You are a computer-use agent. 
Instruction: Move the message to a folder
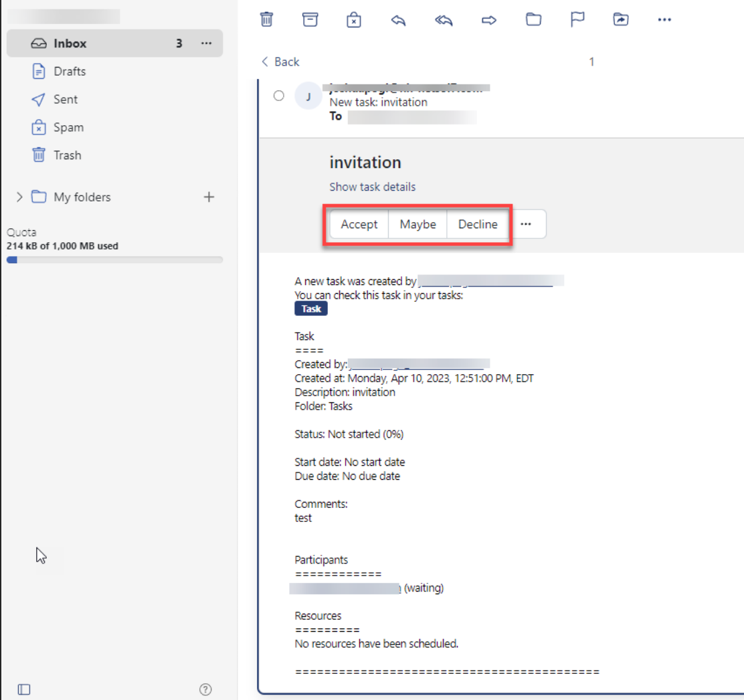[x=533, y=19]
